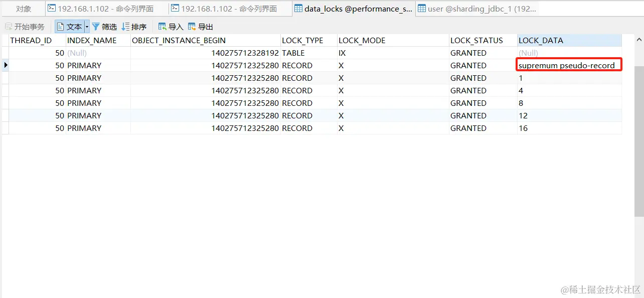Select X lock mode in the LOCK_DATA 12 row
Viewport: 644px width, 298px height.
pyautogui.click(x=393, y=115)
